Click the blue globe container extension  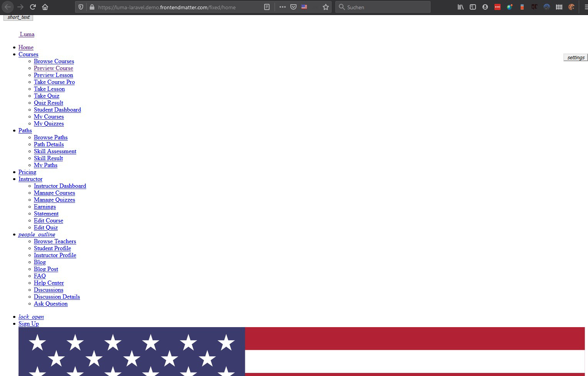click(x=547, y=7)
